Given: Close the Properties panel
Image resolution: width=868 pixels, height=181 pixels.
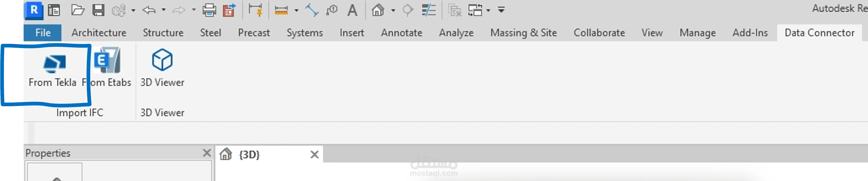Looking at the screenshot, I should (207, 153).
